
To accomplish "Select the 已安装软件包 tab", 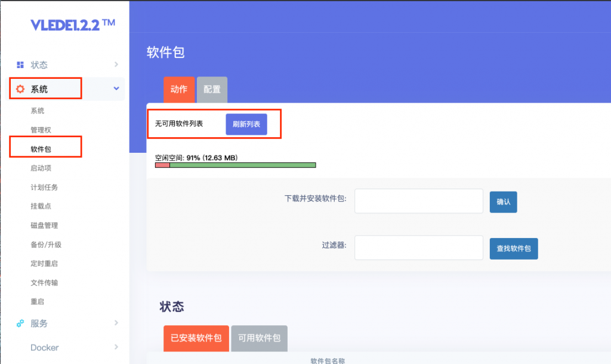I will 196,338.
